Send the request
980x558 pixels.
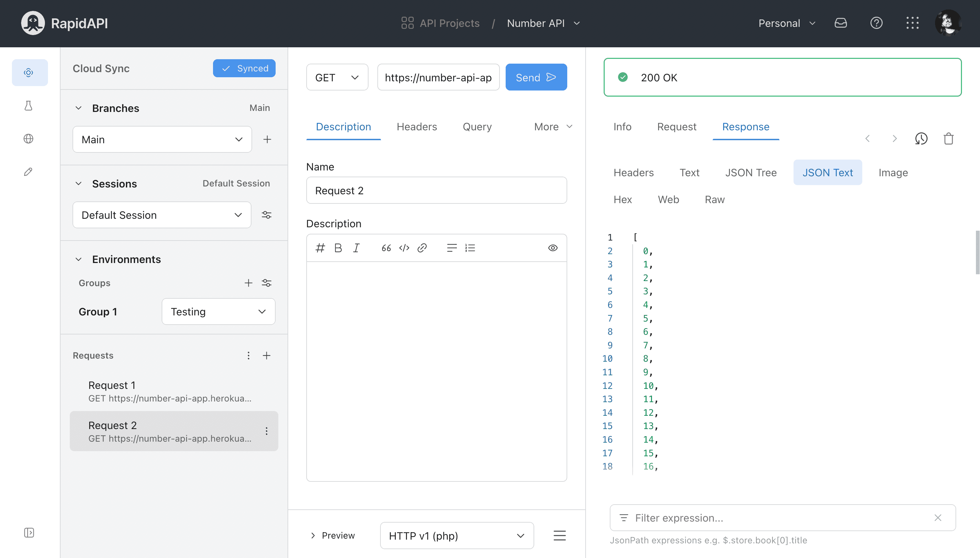coord(536,78)
